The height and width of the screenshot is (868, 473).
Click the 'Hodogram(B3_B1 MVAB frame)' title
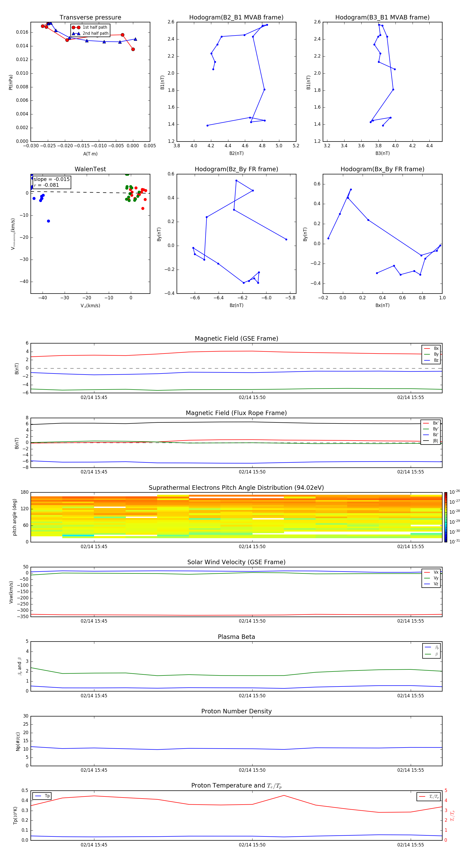pos(382,18)
